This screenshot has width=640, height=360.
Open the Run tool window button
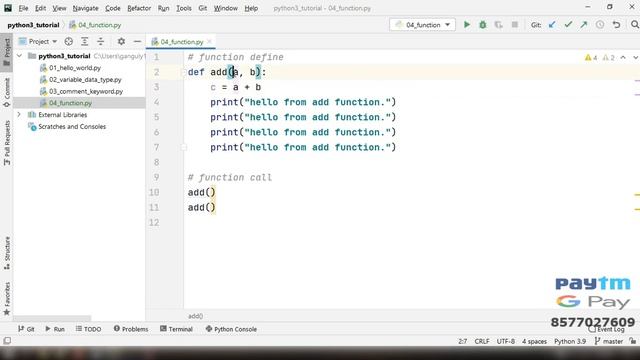[55, 329]
